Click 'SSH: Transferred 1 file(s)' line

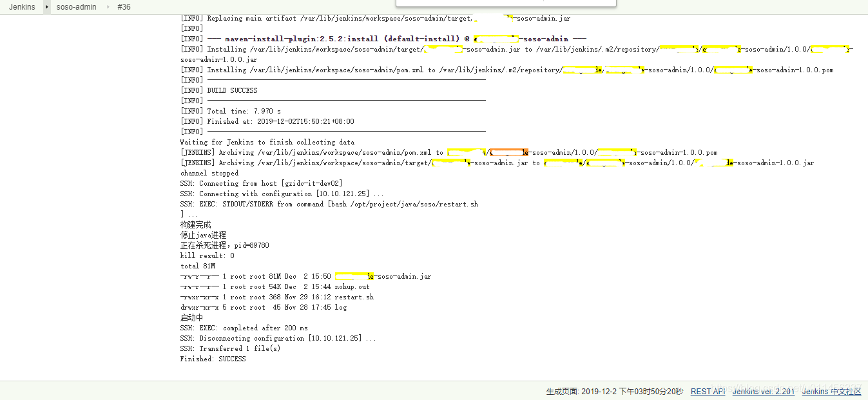[x=231, y=348]
